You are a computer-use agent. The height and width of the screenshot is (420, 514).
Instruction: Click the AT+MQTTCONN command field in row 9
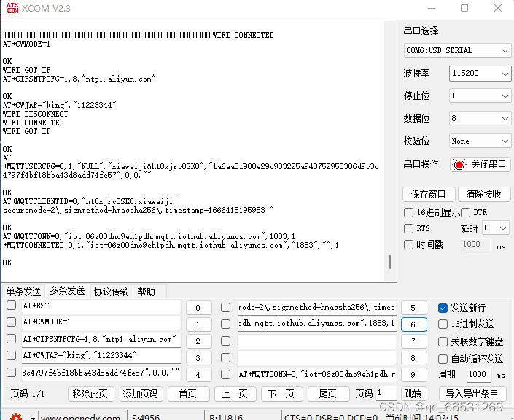coord(316,375)
